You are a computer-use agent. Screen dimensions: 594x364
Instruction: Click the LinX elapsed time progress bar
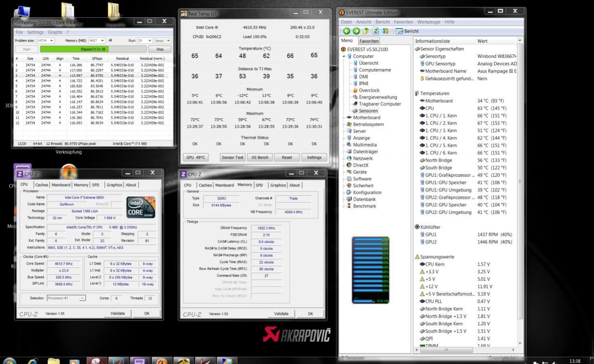[93, 49]
